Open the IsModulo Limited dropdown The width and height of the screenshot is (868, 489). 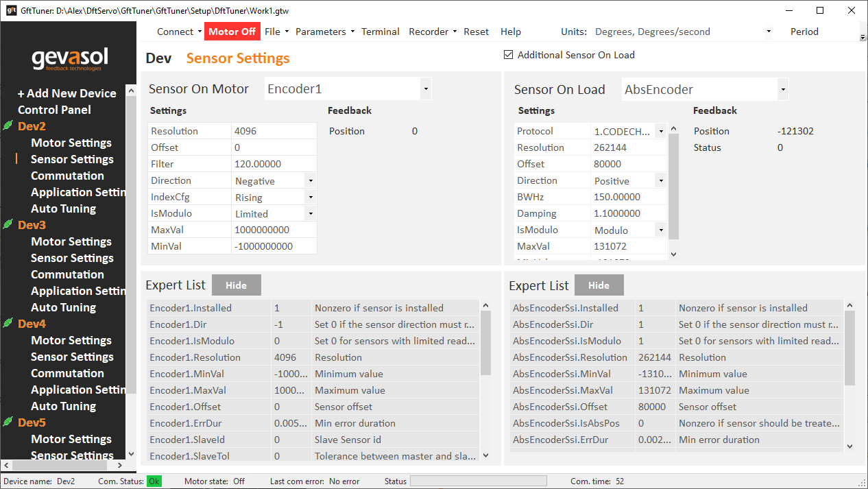(x=310, y=213)
